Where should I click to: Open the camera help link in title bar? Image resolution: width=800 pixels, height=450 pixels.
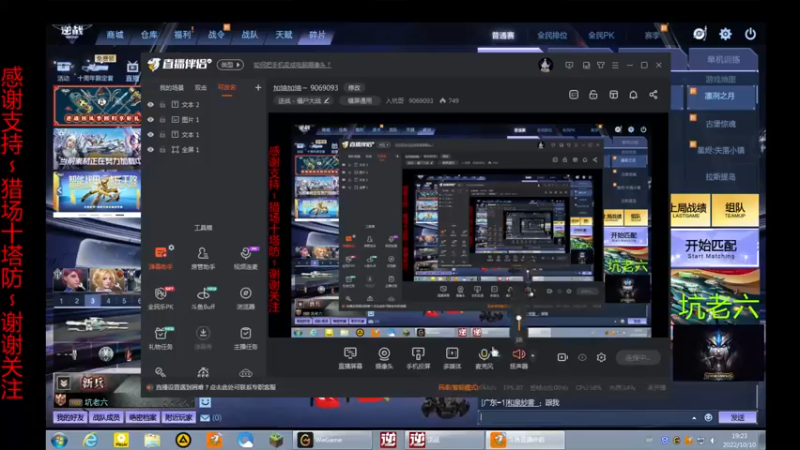(292, 65)
